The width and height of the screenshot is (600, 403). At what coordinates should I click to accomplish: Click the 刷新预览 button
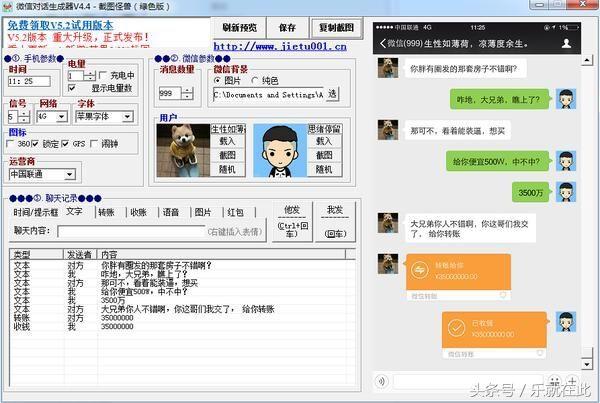[240, 28]
